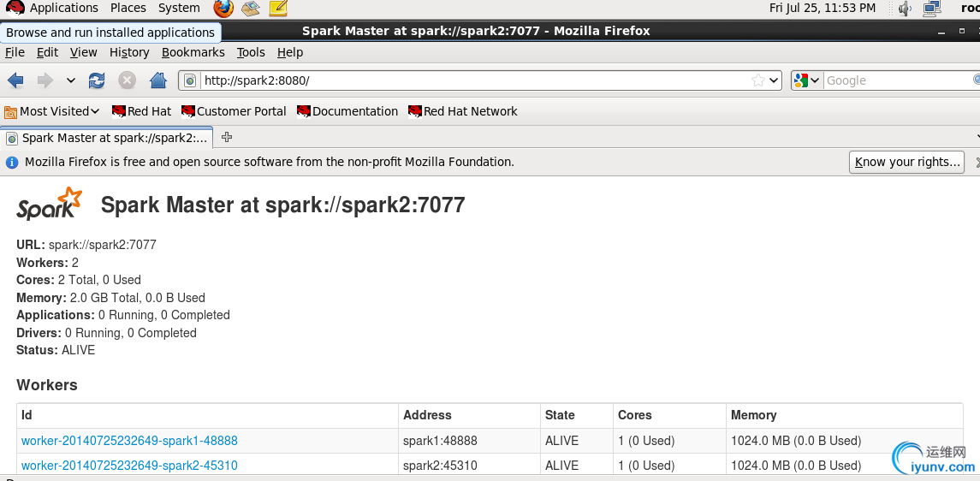The width and height of the screenshot is (980, 481).
Task: Click the Cores: 2 Total line
Action: coord(79,280)
